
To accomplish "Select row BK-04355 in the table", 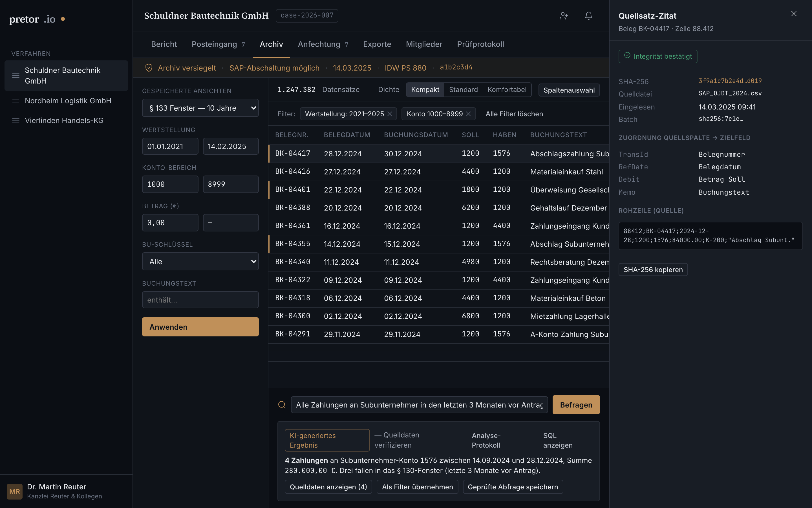I will 438,244.
